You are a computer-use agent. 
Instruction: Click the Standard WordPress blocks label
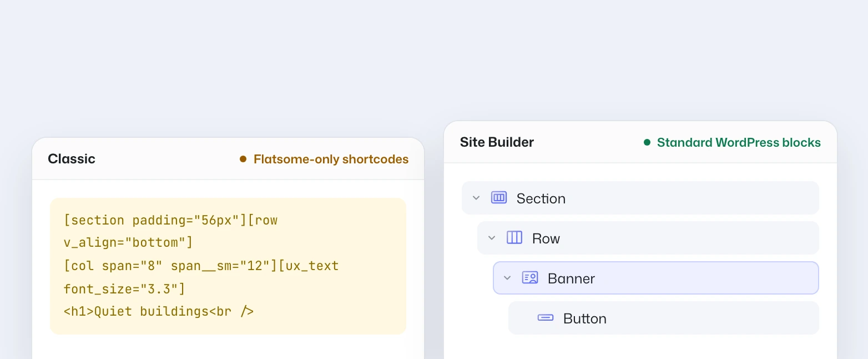(739, 143)
